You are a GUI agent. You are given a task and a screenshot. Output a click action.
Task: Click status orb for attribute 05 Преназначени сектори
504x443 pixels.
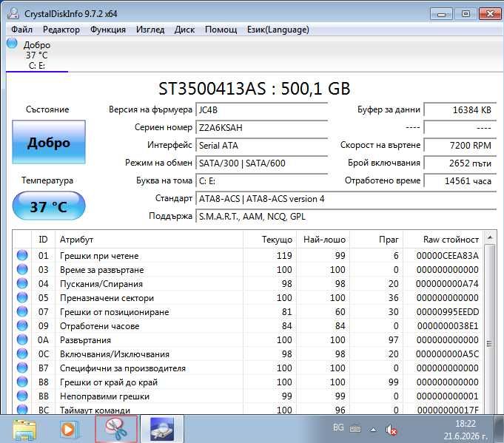[x=22, y=297]
